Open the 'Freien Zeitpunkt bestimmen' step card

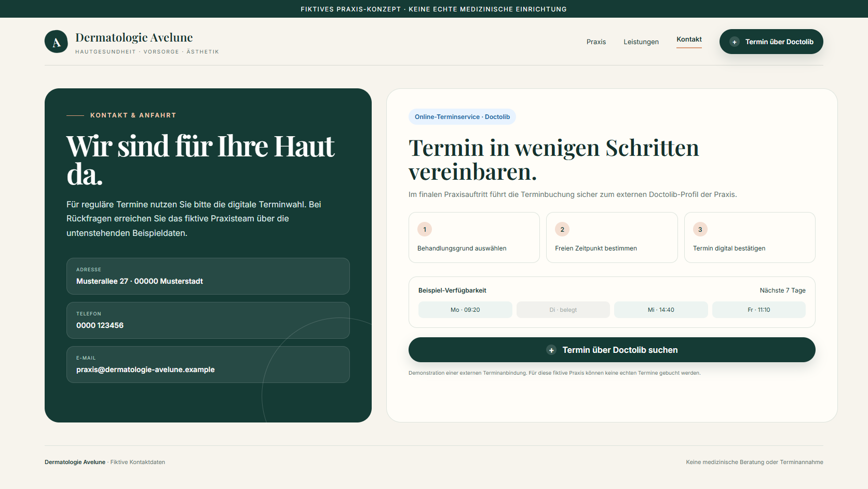[612, 237]
